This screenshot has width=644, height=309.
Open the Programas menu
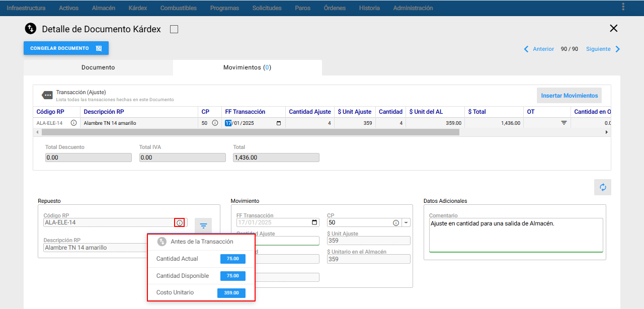point(225,8)
